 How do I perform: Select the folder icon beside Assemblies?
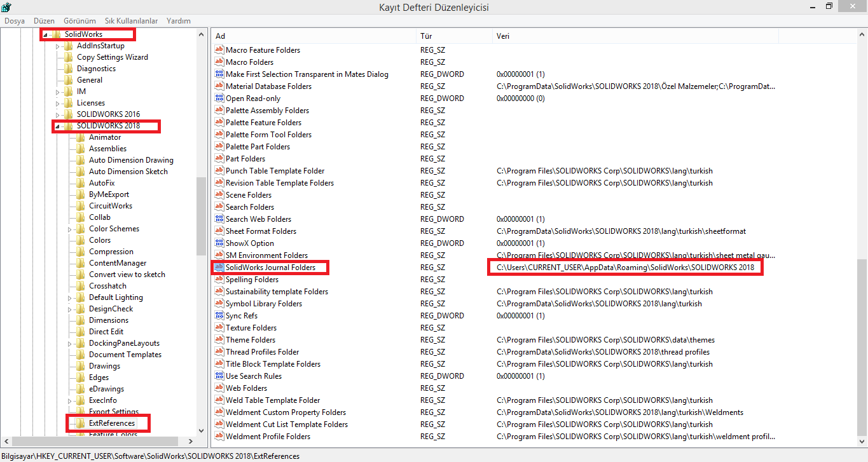coord(81,149)
